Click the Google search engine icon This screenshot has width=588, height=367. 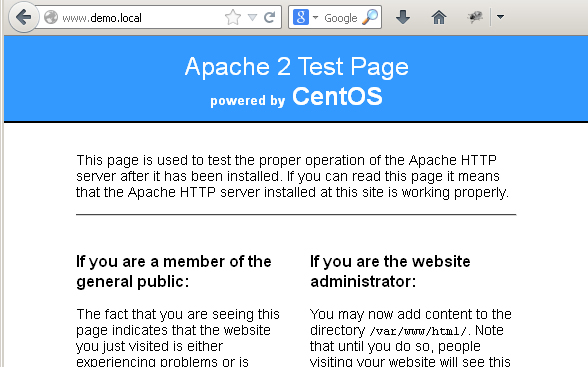point(300,17)
